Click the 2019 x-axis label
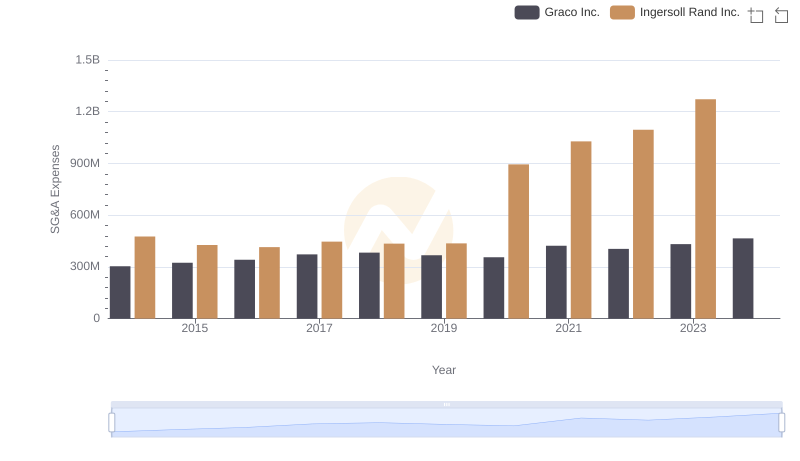This screenshot has height=461, width=800. click(x=444, y=328)
